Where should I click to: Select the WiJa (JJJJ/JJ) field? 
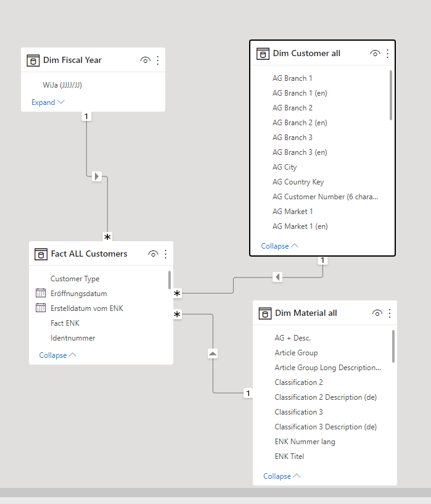[x=62, y=85]
